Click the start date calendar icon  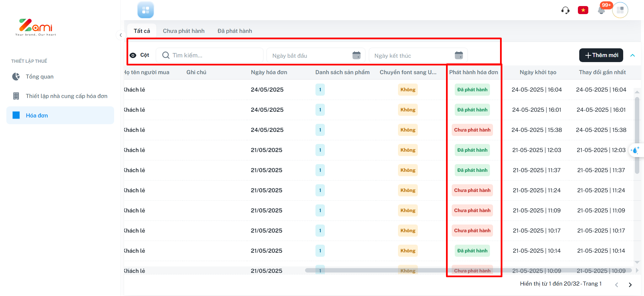356,55
